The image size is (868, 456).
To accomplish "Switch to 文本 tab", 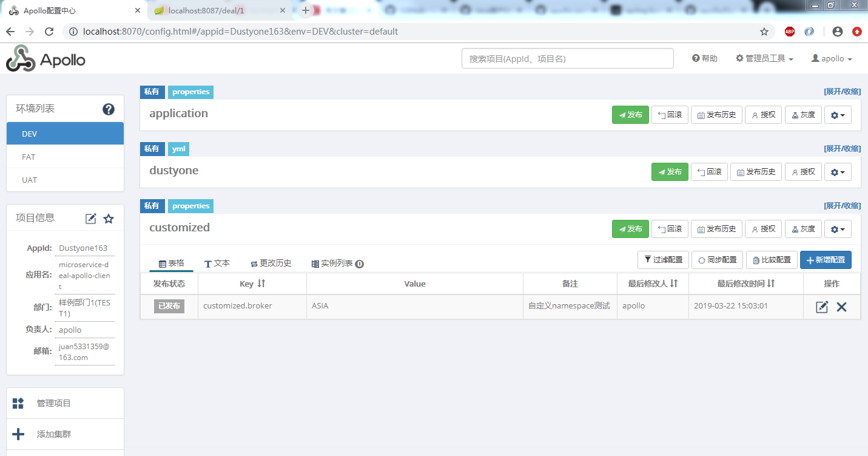I will pyautogui.click(x=217, y=264).
